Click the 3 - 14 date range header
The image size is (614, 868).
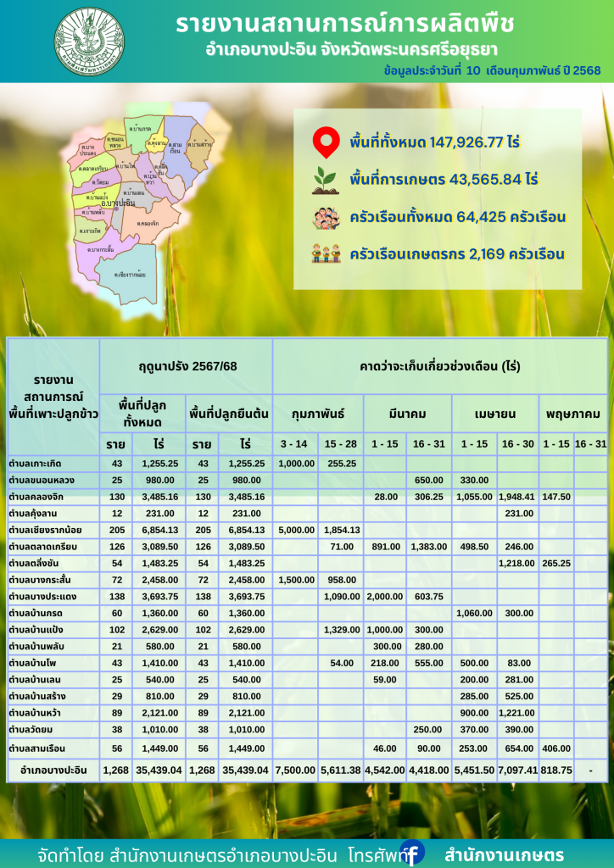[x=296, y=444]
